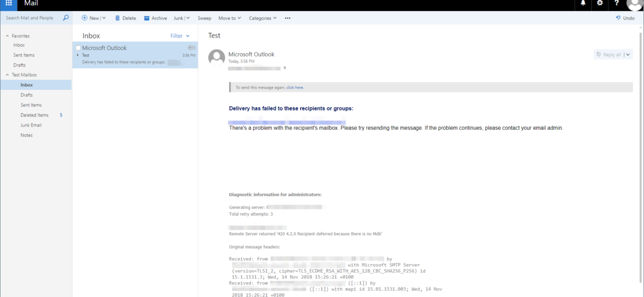Open the Categories dropdown
The image size is (644, 297).
[263, 18]
